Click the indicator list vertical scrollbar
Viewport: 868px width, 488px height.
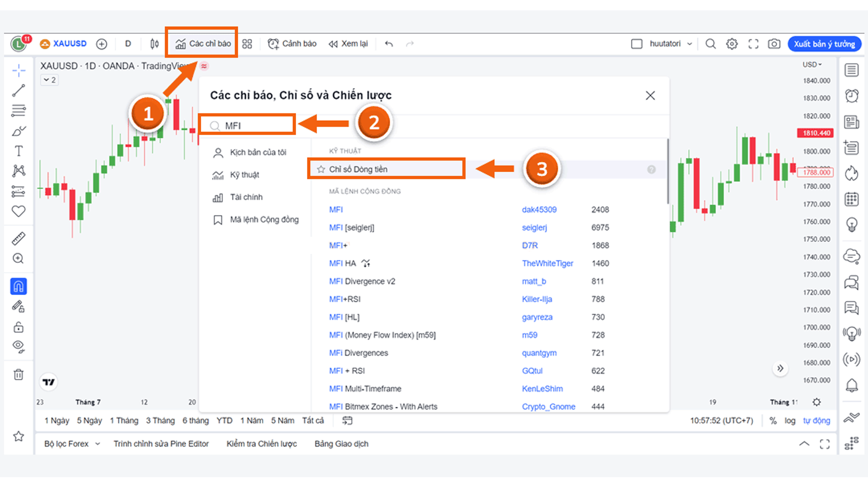point(668,172)
